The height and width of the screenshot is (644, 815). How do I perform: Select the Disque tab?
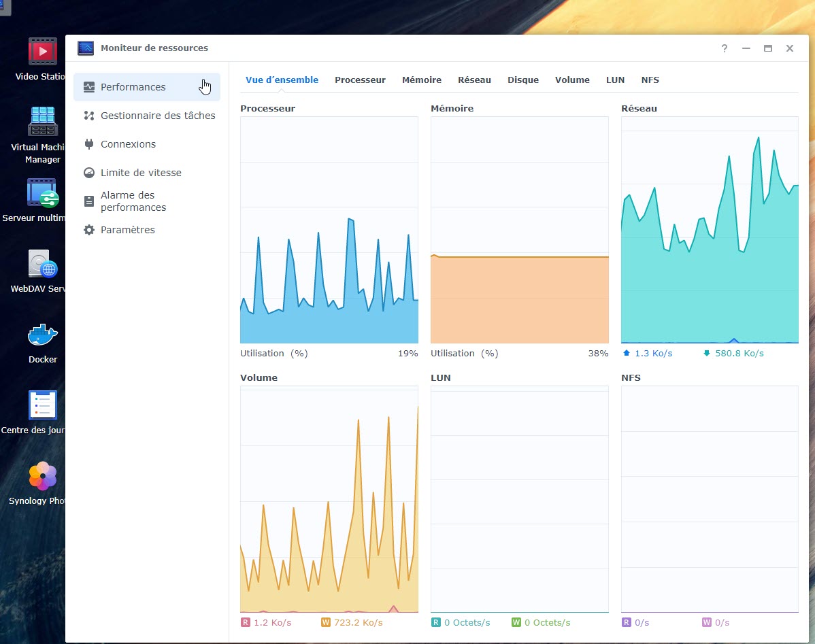pyautogui.click(x=522, y=80)
